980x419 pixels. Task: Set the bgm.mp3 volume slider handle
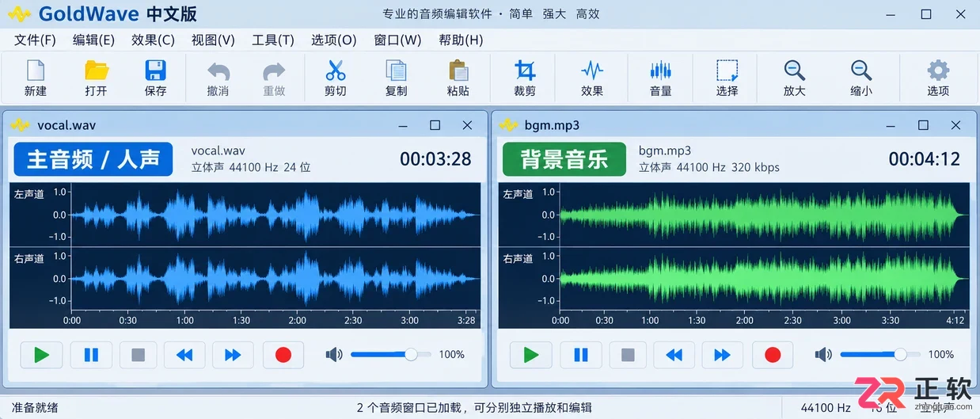[x=900, y=355]
